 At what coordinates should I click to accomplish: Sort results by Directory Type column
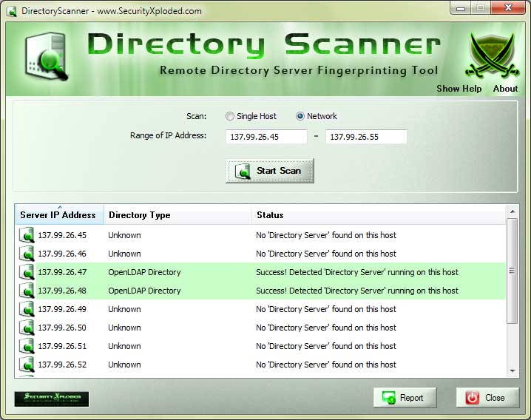click(139, 215)
